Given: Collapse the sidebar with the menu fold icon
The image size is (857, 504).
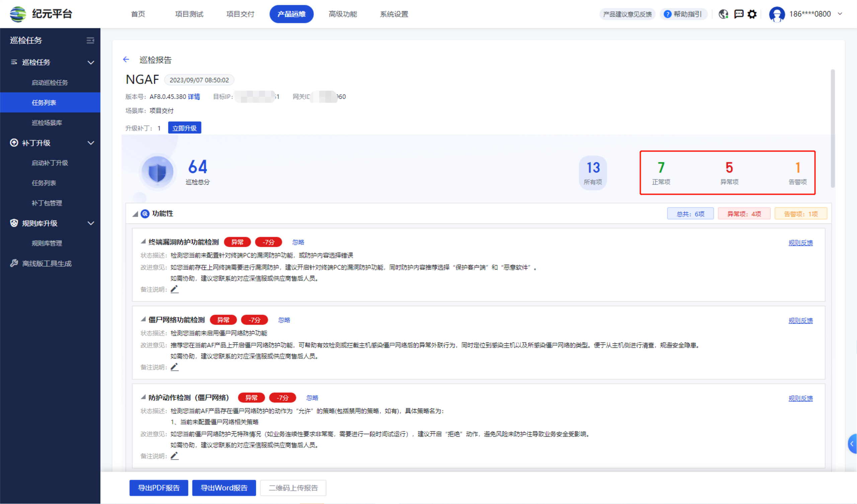Looking at the screenshot, I should 90,40.
